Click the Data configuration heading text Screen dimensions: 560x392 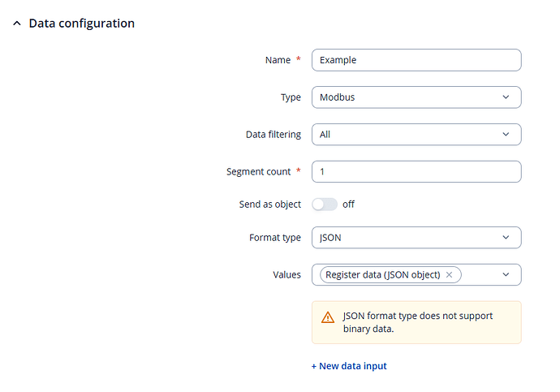[x=81, y=24]
